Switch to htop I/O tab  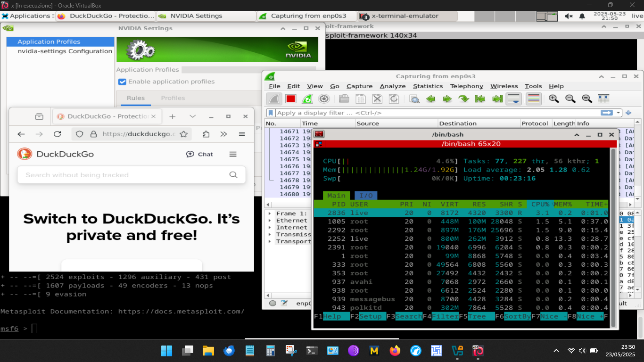(x=366, y=196)
